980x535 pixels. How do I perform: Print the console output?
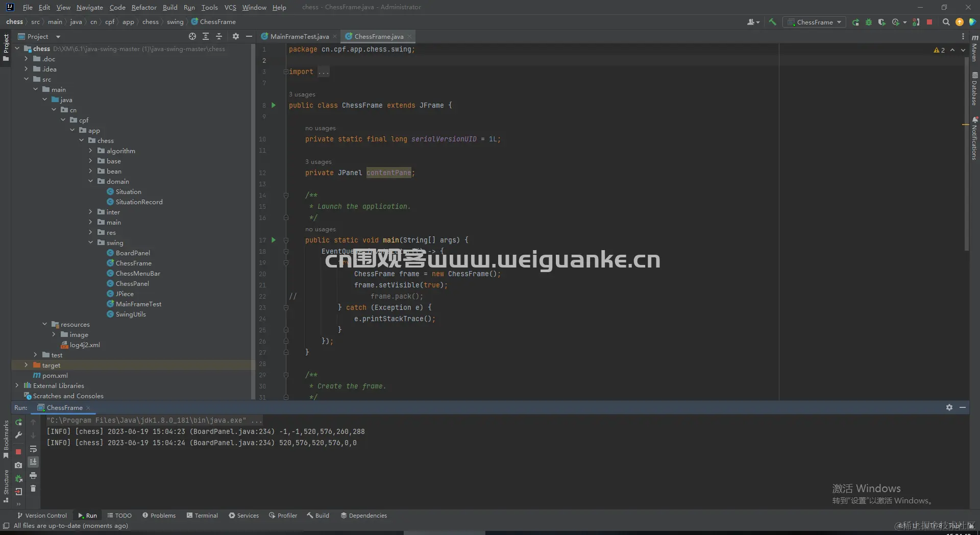tap(33, 475)
